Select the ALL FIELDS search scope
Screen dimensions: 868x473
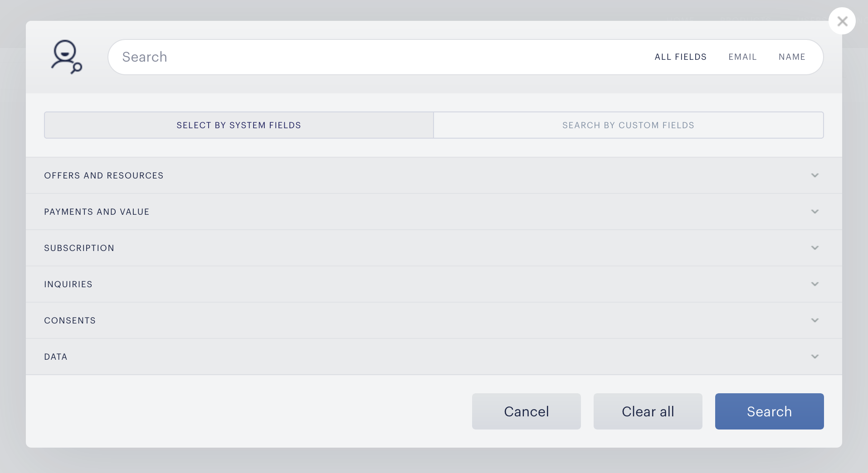click(x=680, y=57)
